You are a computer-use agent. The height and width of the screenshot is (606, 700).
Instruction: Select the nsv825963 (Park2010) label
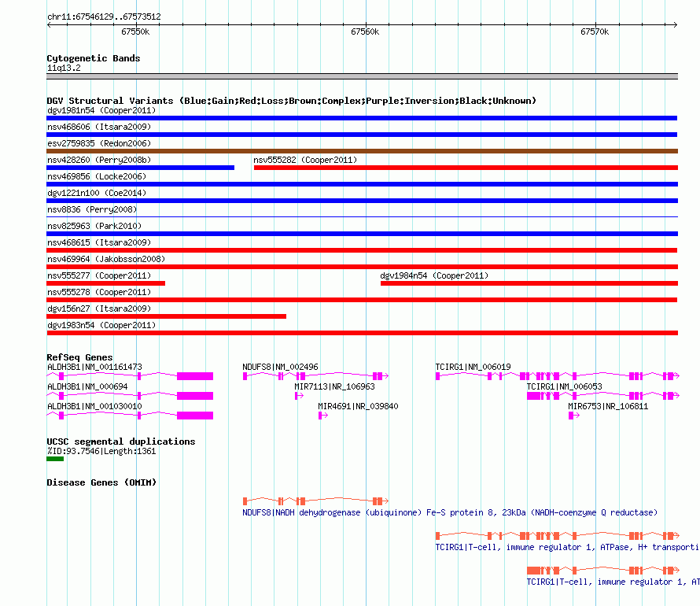pyautogui.click(x=94, y=226)
